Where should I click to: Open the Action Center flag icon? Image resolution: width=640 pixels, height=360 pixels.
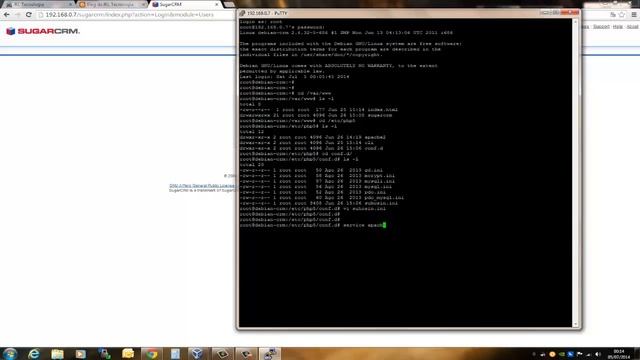(580, 354)
